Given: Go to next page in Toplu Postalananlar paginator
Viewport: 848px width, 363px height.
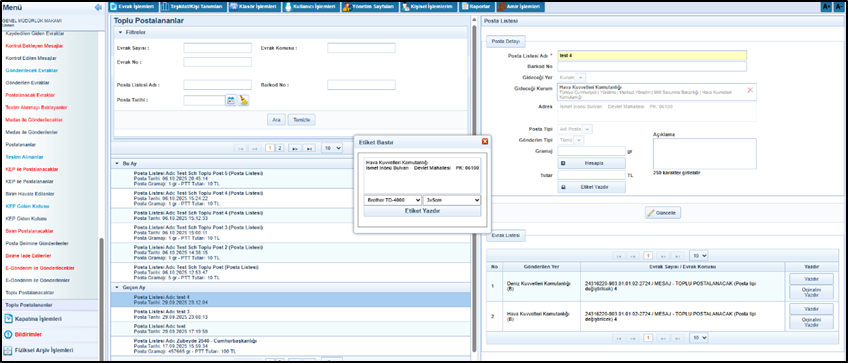Looking at the screenshot, I should tap(295, 148).
